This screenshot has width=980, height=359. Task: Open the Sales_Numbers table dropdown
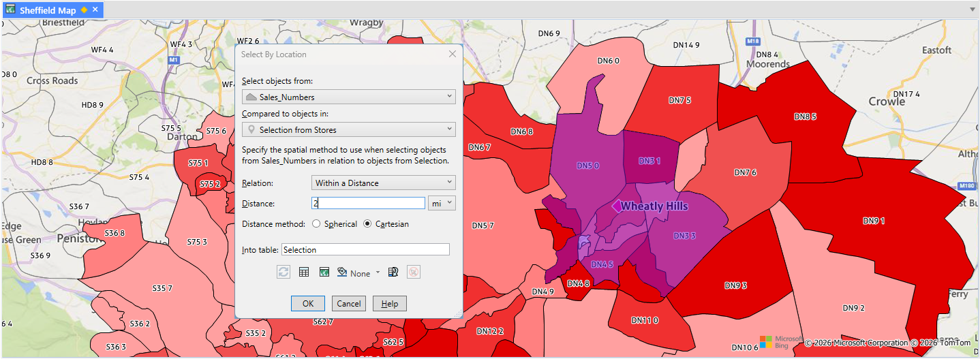coord(349,97)
